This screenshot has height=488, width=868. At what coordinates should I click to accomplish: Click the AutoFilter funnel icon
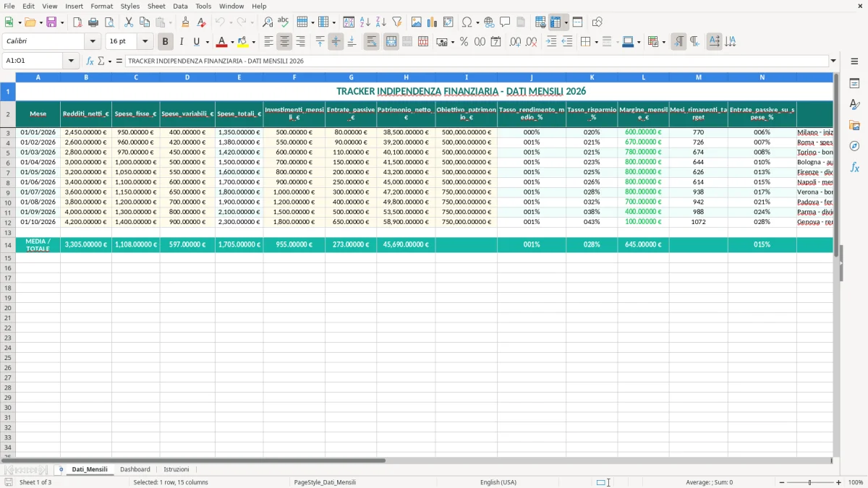click(x=397, y=22)
